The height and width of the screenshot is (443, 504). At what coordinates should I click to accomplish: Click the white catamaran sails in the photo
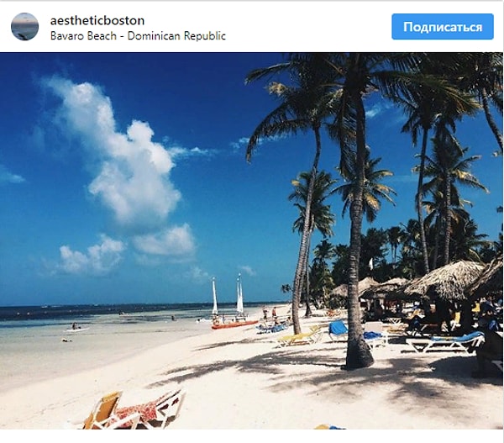click(x=227, y=297)
